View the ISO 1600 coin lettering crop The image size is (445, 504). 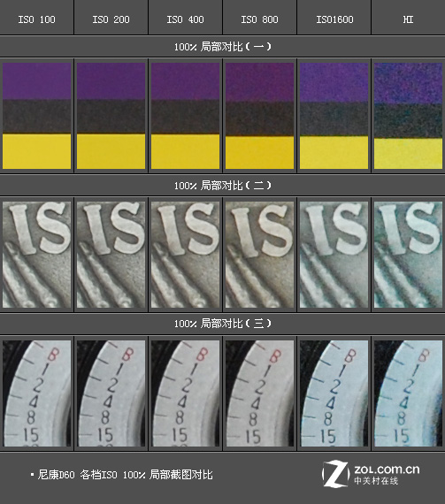pos(334,255)
